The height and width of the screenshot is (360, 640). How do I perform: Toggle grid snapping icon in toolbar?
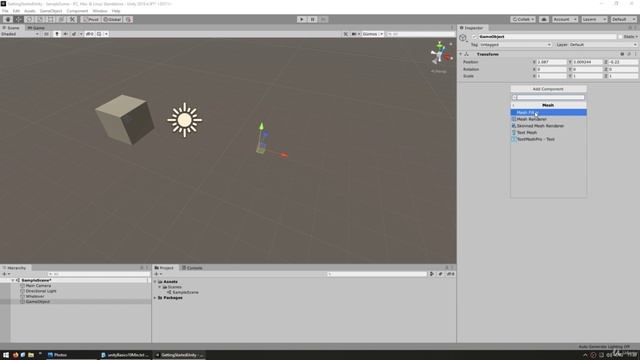128,19
